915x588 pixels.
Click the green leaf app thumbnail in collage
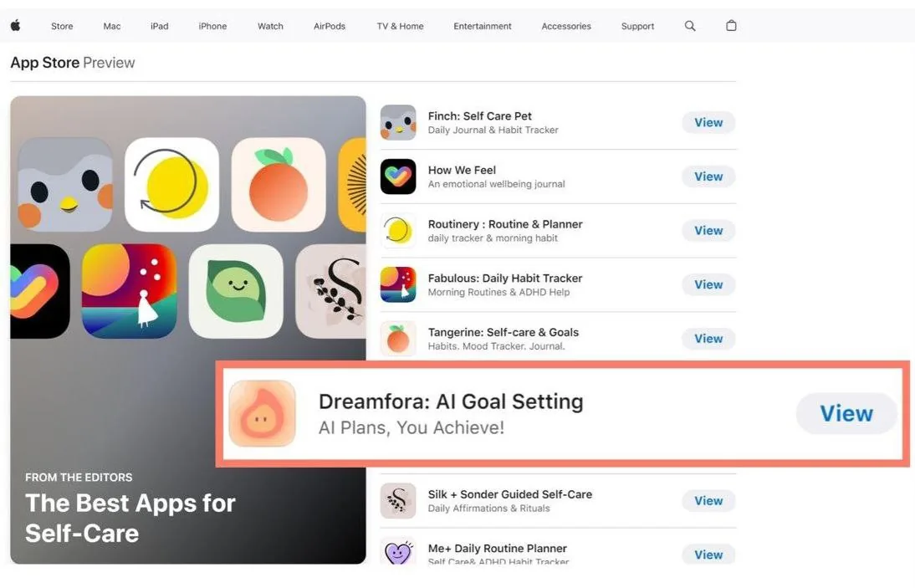[236, 291]
